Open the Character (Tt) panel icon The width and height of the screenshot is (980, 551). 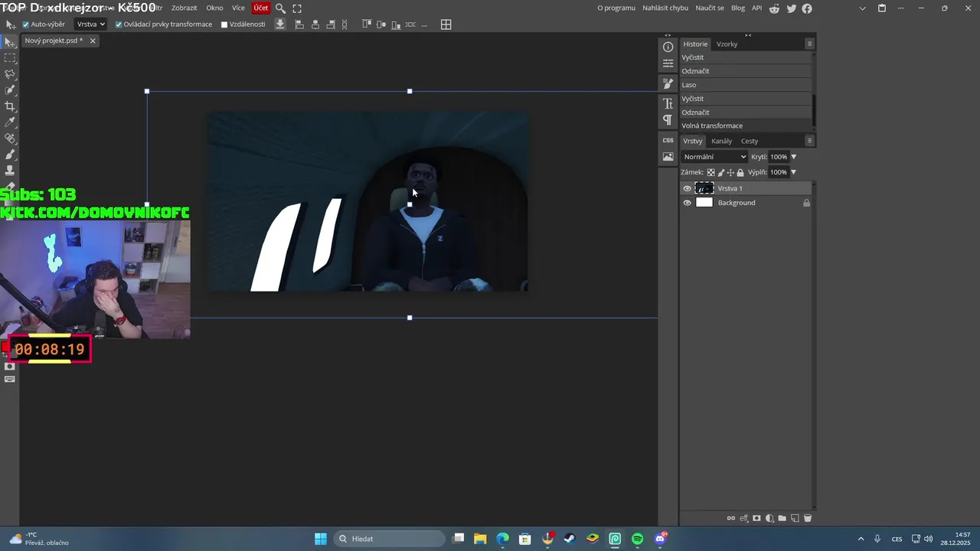click(x=668, y=103)
